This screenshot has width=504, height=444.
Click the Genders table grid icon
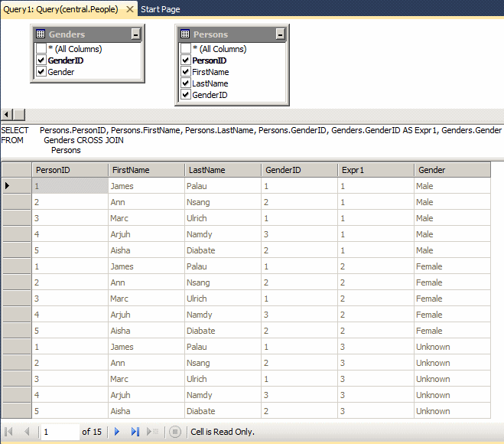point(41,34)
